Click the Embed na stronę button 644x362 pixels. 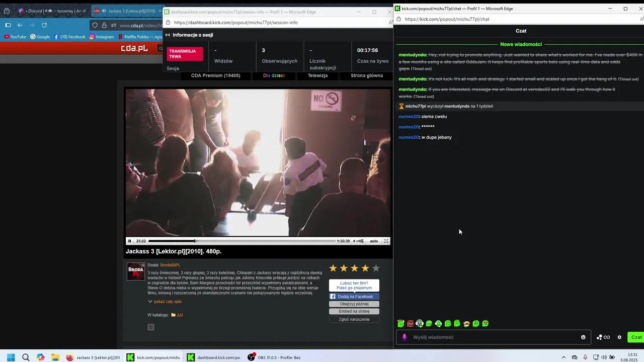click(x=354, y=311)
